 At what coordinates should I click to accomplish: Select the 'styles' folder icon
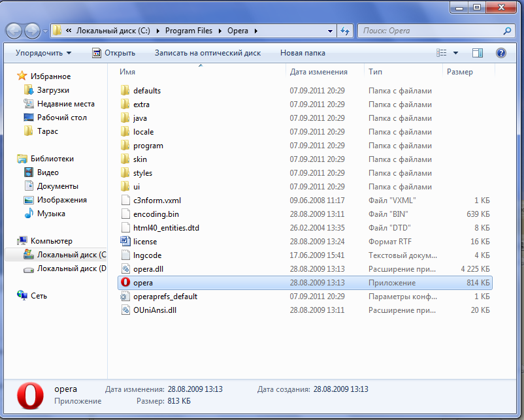pos(125,172)
